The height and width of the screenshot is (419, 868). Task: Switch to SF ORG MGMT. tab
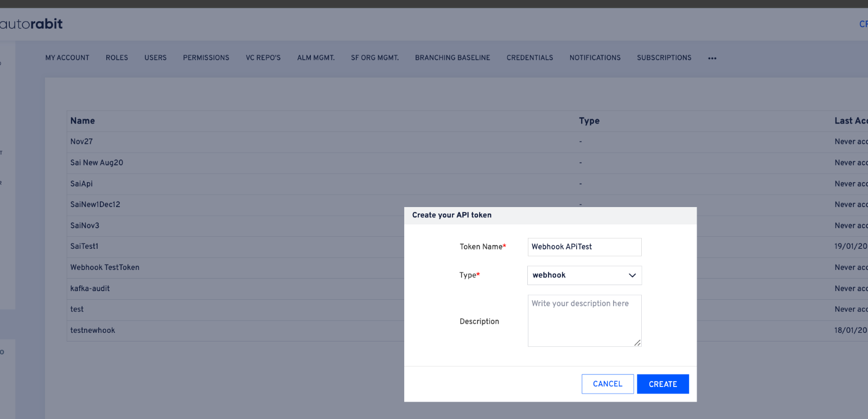(x=375, y=58)
